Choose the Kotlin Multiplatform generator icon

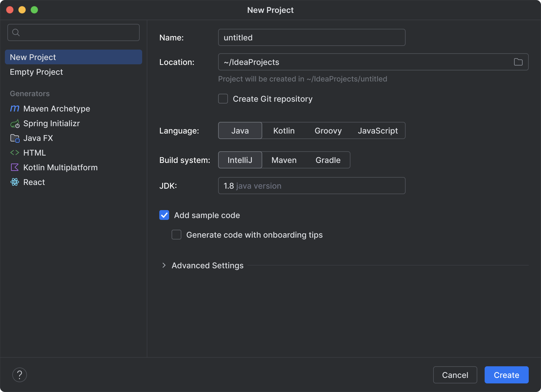coord(15,167)
